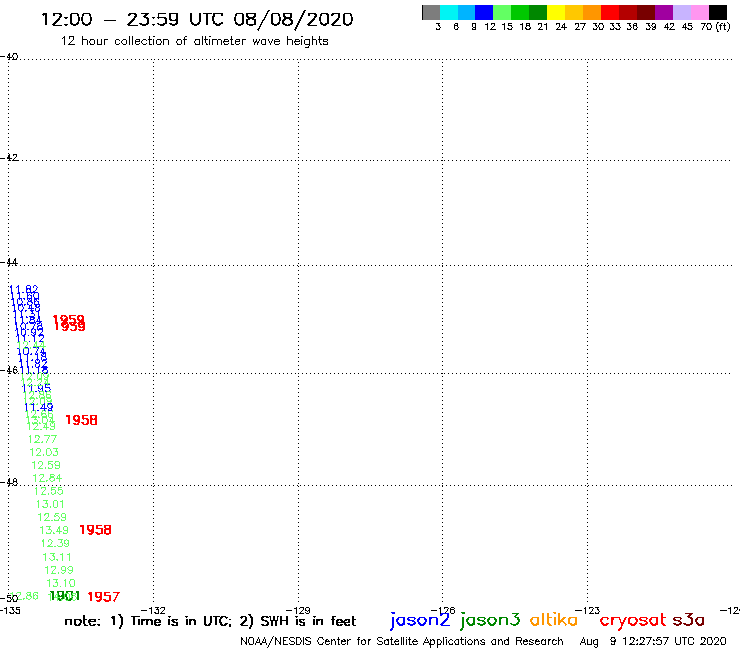740x650 pixels.
Task: Click the latitude axis label -42
Action: coord(9,157)
